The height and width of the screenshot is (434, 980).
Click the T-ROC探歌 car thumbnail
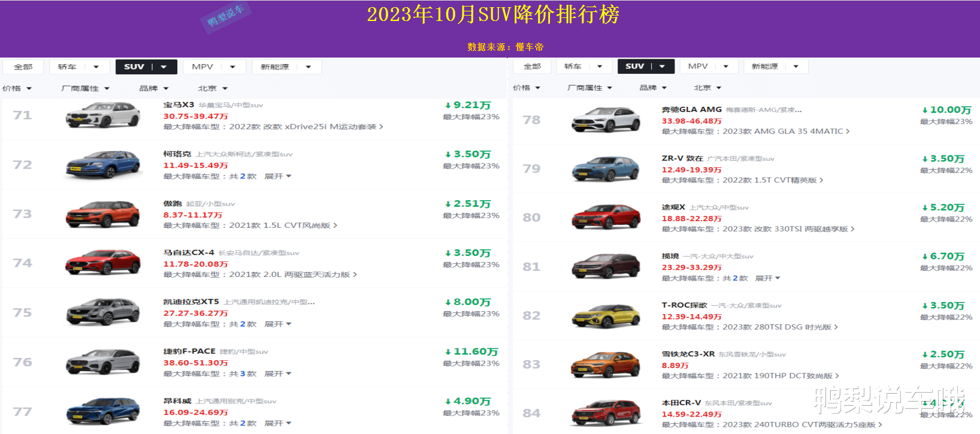pos(606,315)
